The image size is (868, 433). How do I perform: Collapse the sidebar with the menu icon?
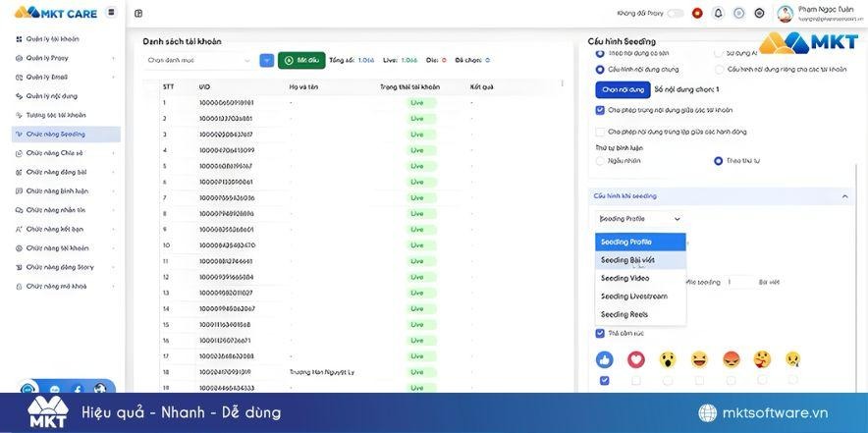pyautogui.click(x=111, y=13)
